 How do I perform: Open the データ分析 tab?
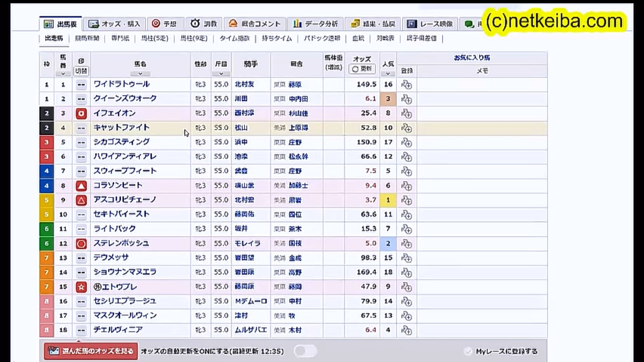[x=316, y=24]
